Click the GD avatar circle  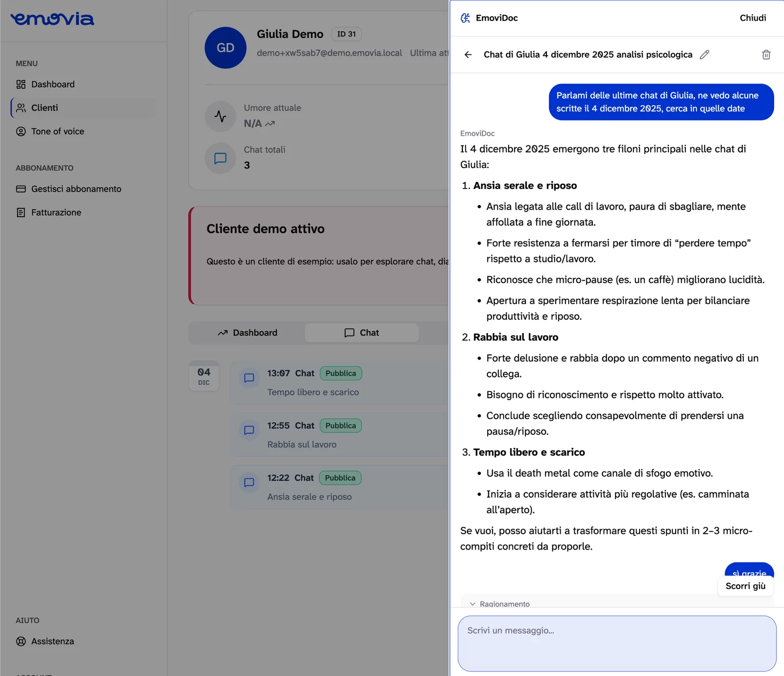point(225,48)
